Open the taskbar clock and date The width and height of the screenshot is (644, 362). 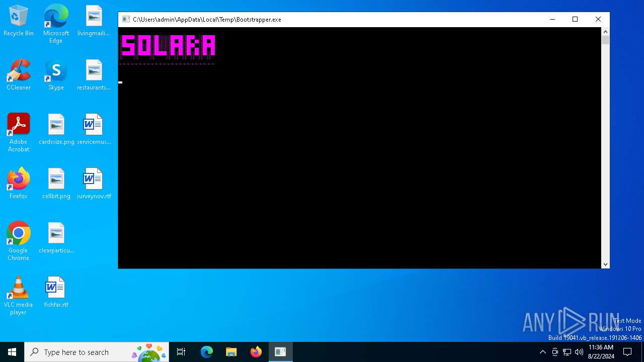point(601,352)
